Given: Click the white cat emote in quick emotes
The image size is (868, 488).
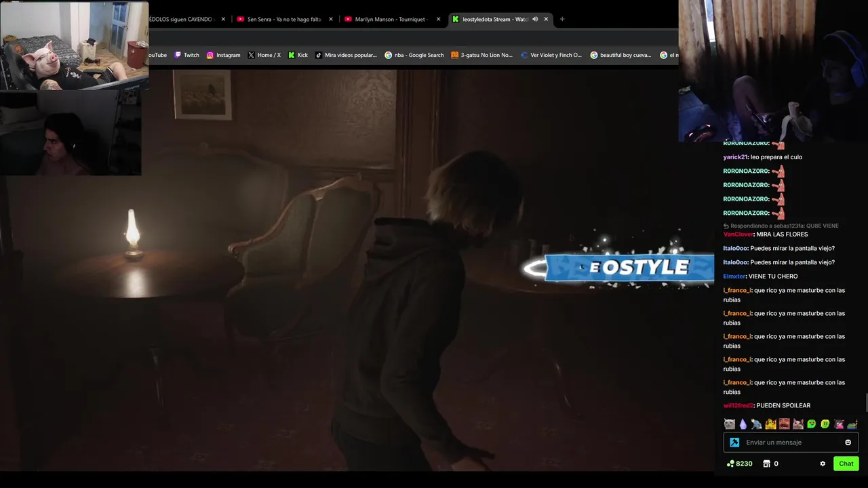Looking at the screenshot, I should [730, 424].
